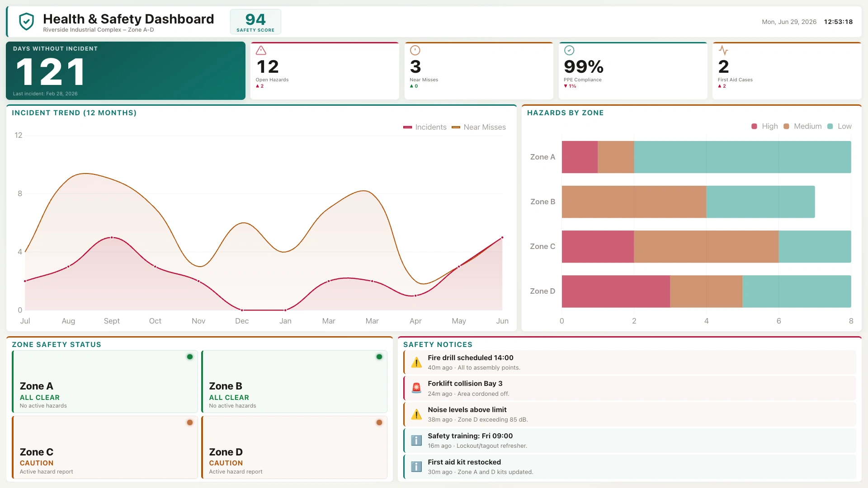The width and height of the screenshot is (868, 488).
Task: Click Zone A green status dot
Action: point(190,357)
